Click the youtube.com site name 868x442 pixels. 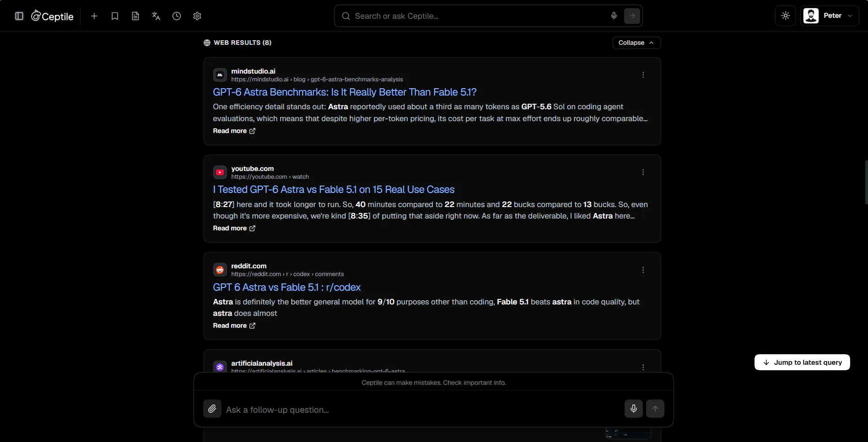click(x=253, y=169)
